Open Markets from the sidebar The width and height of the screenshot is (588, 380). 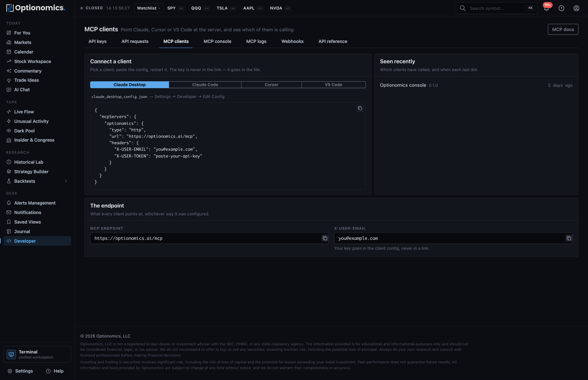pyautogui.click(x=37, y=42)
